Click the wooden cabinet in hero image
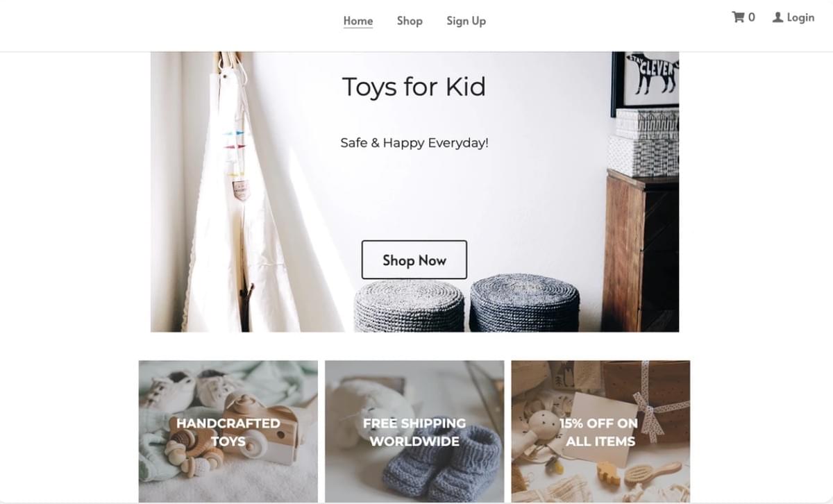Viewport: 833px width, 504px height. tap(640, 251)
